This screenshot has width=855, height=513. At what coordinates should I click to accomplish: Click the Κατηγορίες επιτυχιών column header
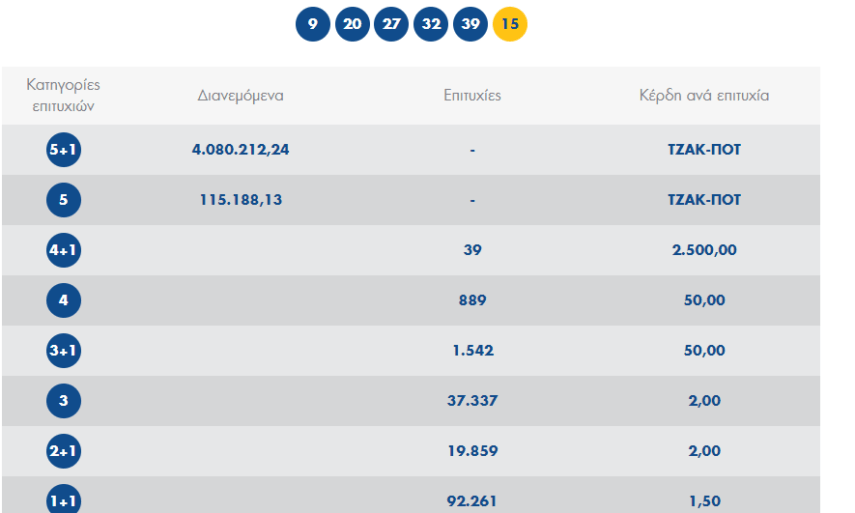click(x=63, y=95)
